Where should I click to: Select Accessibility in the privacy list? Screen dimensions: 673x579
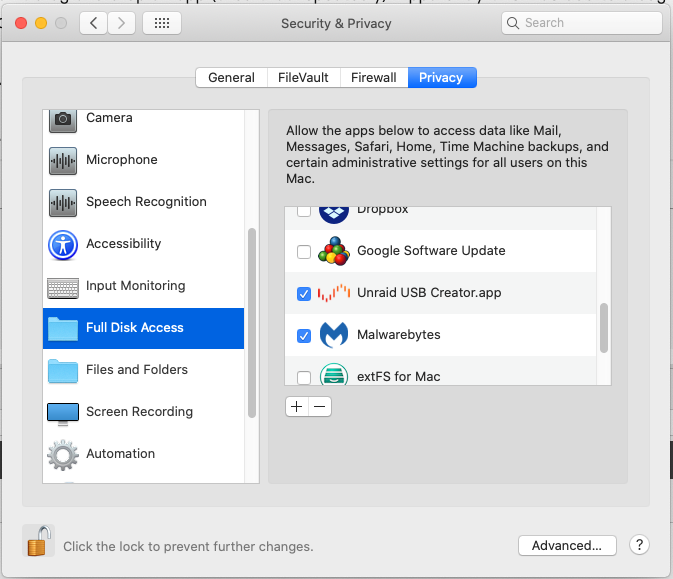point(124,244)
